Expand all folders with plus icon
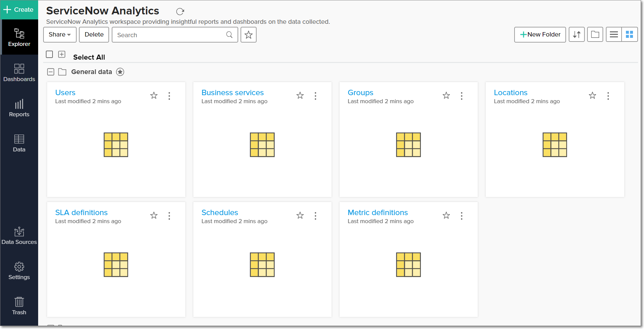The image size is (644, 329). click(x=62, y=54)
